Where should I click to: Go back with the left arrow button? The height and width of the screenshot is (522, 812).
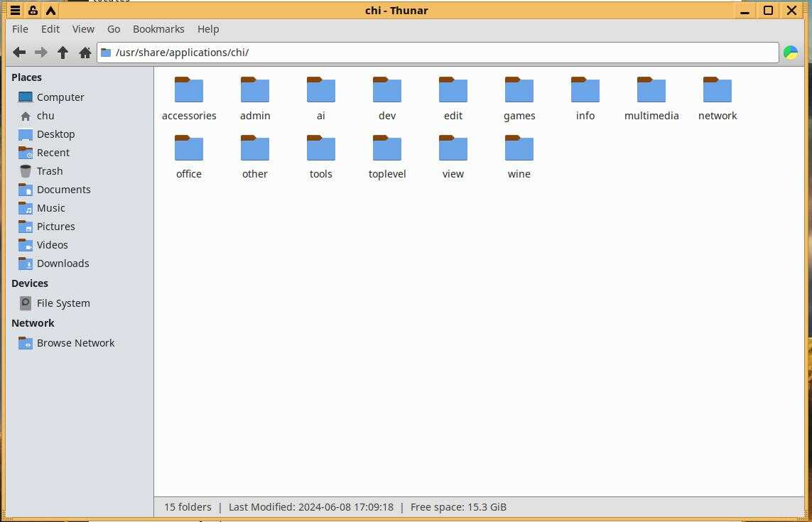[x=19, y=53]
